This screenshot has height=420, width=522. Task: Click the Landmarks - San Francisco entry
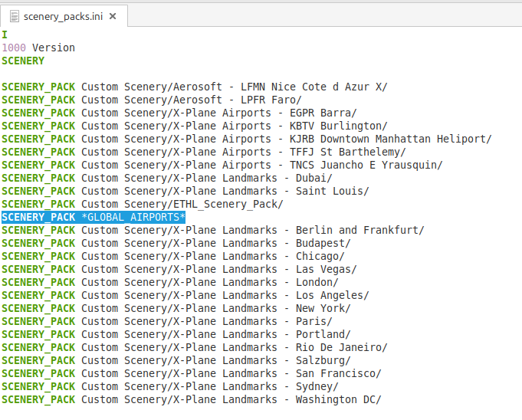pyautogui.click(x=230, y=373)
